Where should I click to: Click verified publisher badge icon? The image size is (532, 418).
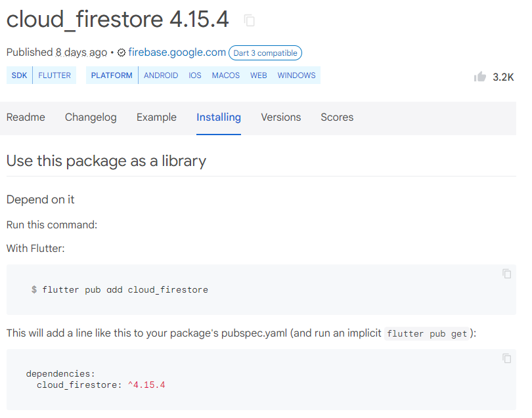(x=122, y=52)
